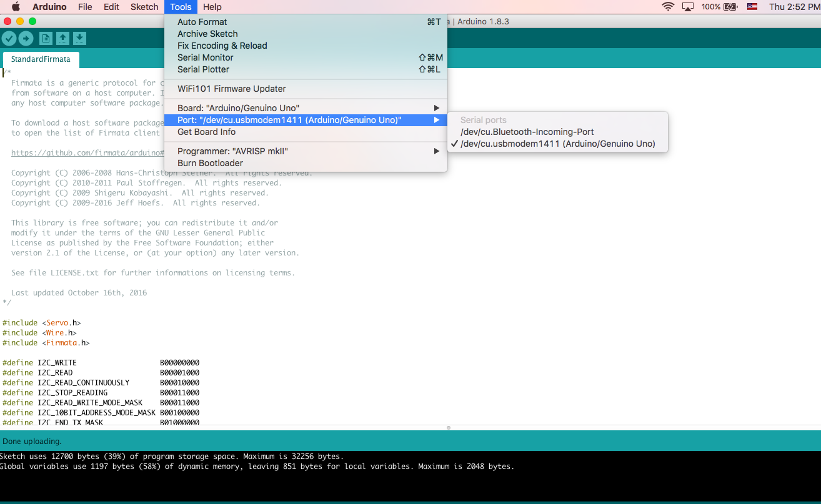The height and width of the screenshot is (504, 821).
Task: Click the "Global variables use 1197 bytes" line
Action: [x=257, y=467]
